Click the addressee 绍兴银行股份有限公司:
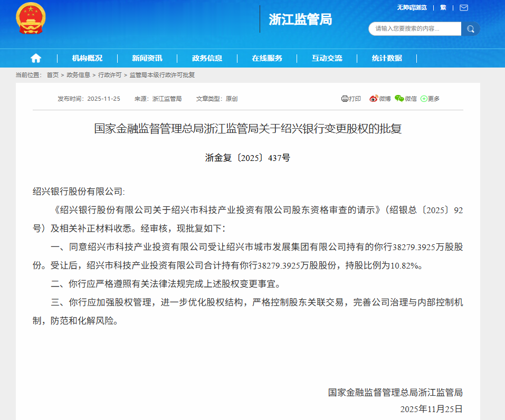 coord(79,192)
